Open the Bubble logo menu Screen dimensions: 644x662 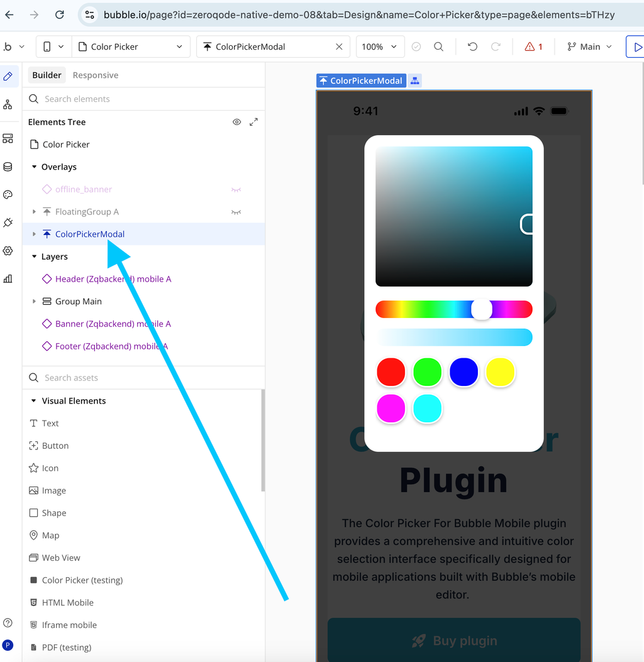coord(13,47)
